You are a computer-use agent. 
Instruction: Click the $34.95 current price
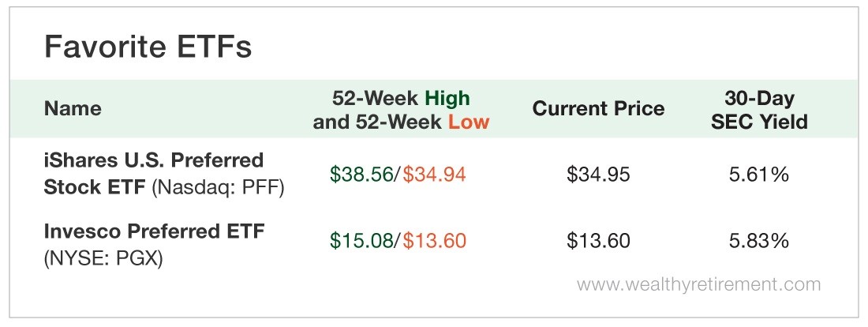click(x=598, y=175)
